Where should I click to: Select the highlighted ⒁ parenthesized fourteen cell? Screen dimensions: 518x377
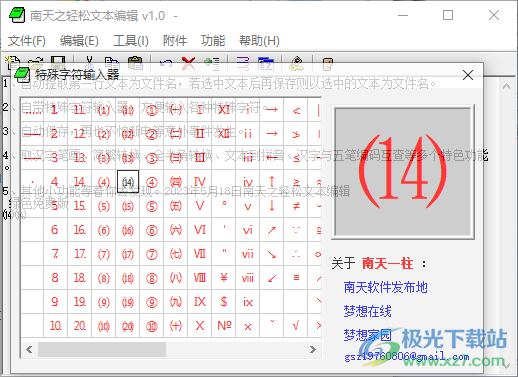pos(128,182)
